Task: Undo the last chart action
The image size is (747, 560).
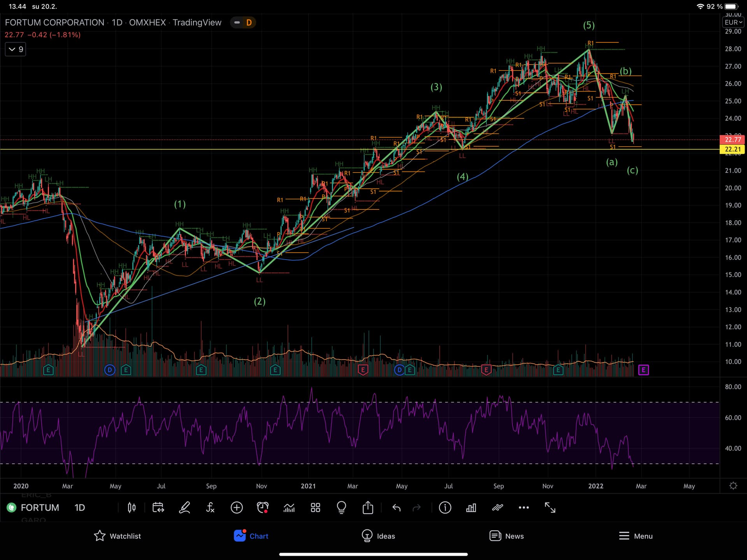Action: [396, 507]
